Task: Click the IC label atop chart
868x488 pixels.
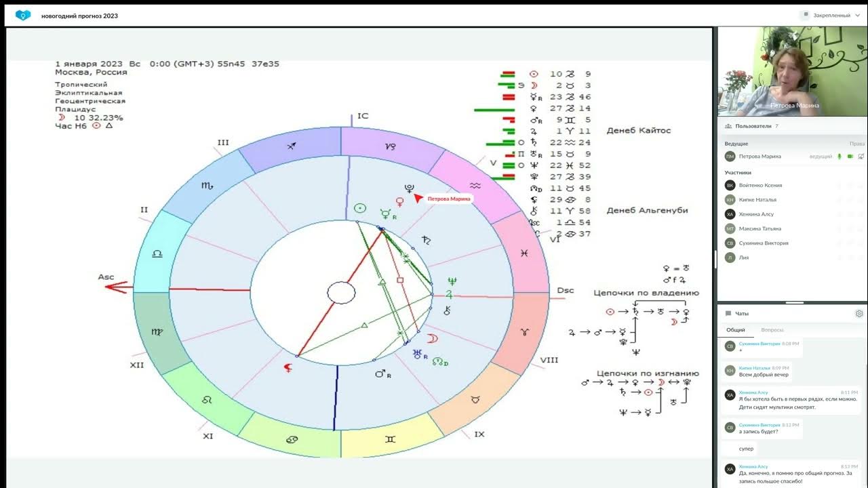Action: coord(363,116)
